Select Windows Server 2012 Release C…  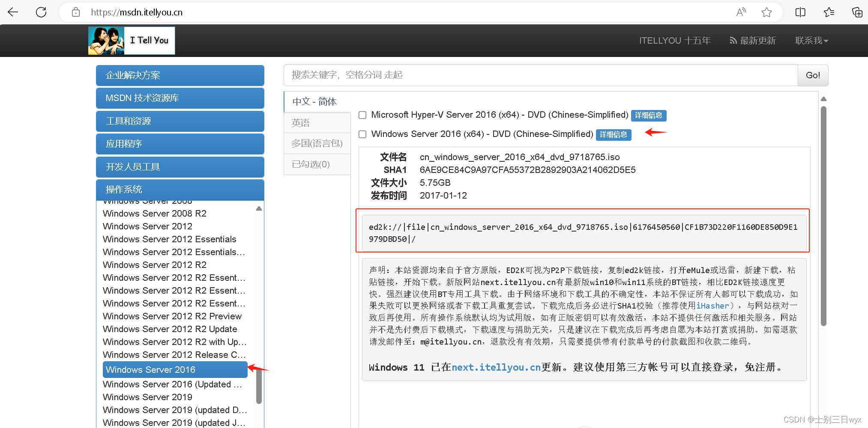point(174,355)
